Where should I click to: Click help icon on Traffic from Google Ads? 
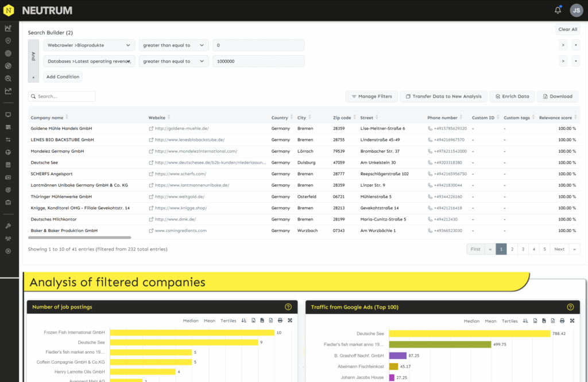point(570,307)
